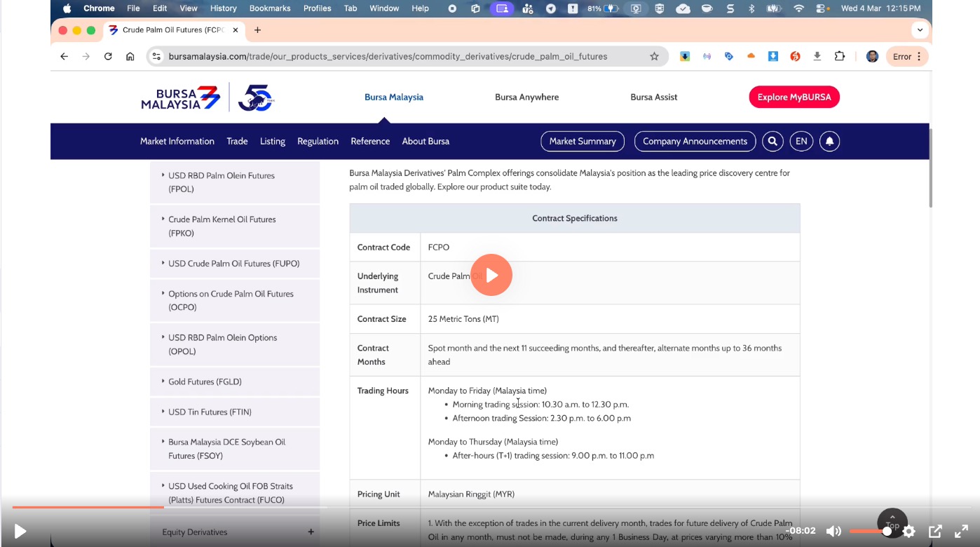Click the Explore MyBURSA button
Screen dimensions: 980x547
click(x=794, y=97)
